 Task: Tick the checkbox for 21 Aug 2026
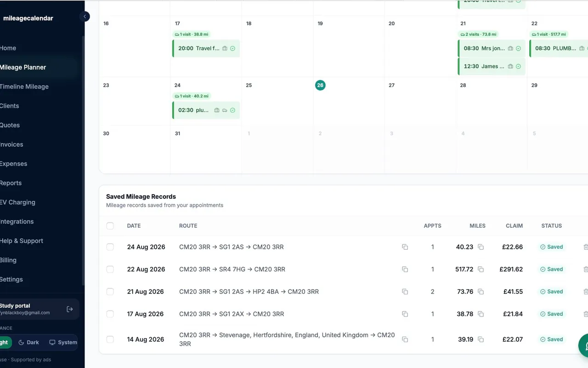click(x=110, y=292)
